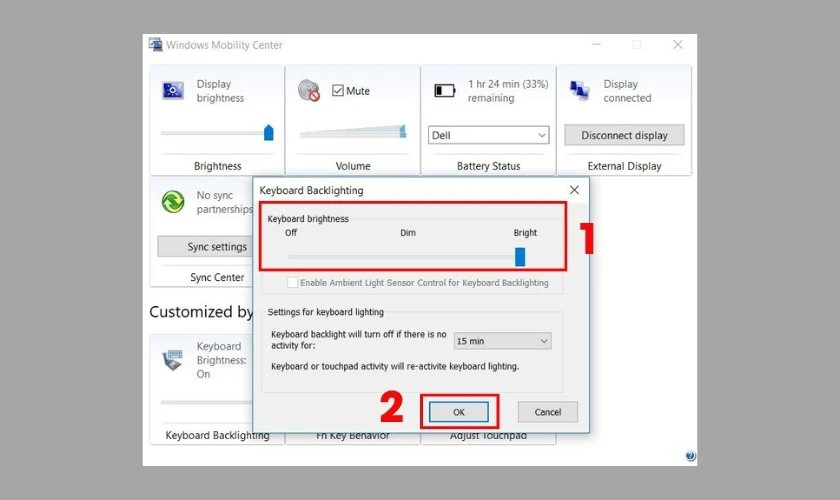Click the 'No sync partnerships' text
The height and width of the screenshot is (500, 840).
224,202
